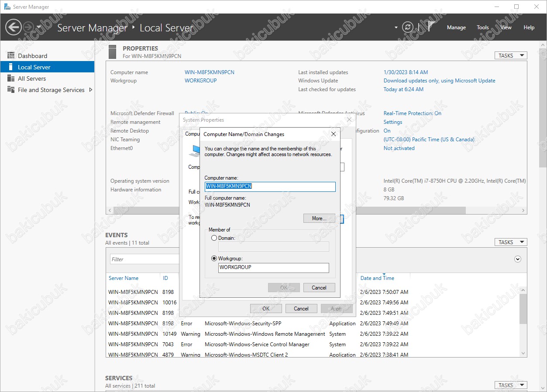Click the forward navigation arrow in header
This screenshot has width=547, height=392.
[28, 27]
